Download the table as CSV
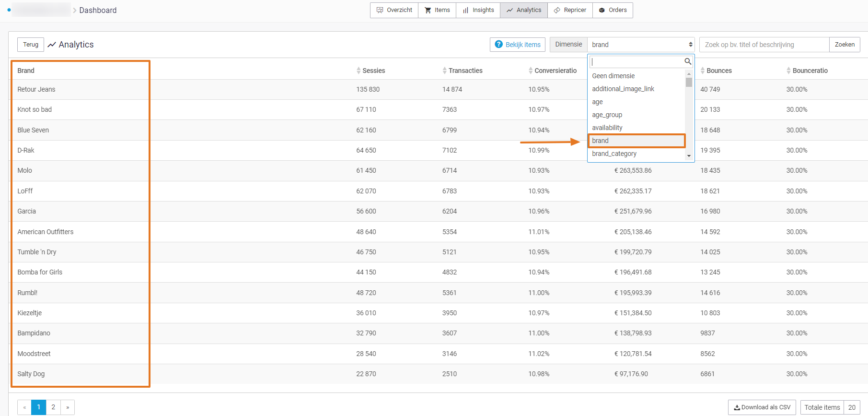Image resolution: width=868 pixels, height=416 pixels. (x=762, y=407)
